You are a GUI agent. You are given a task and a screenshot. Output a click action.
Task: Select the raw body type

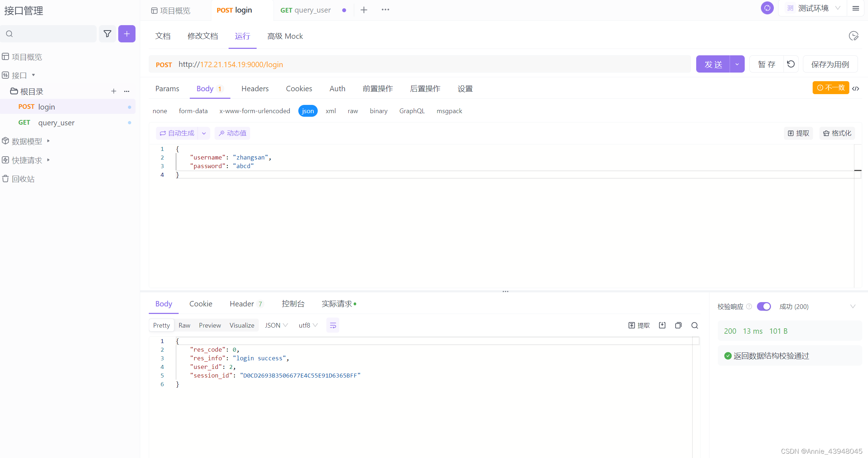click(x=353, y=111)
